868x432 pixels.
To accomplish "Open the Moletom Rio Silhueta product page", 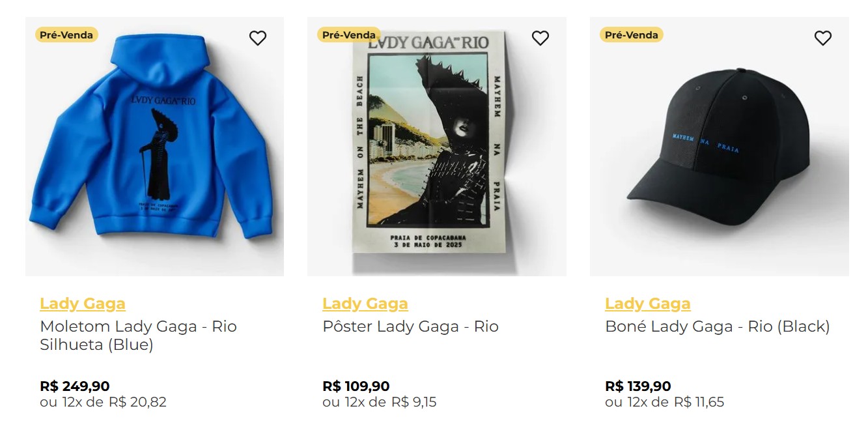I will pyautogui.click(x=138, y=337).
